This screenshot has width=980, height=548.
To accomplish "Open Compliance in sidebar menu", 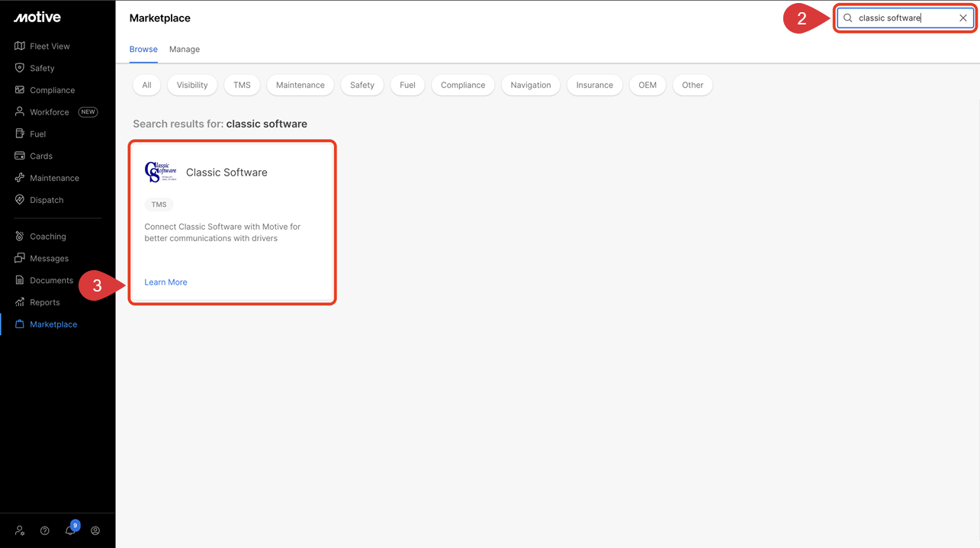I will (53, 90).
